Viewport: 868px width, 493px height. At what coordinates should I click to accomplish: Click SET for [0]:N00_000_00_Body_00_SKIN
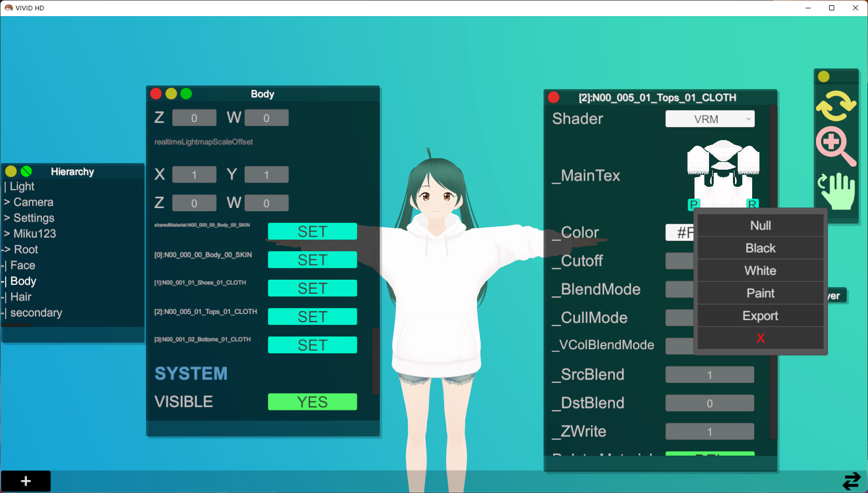click(x=312, y=259)
